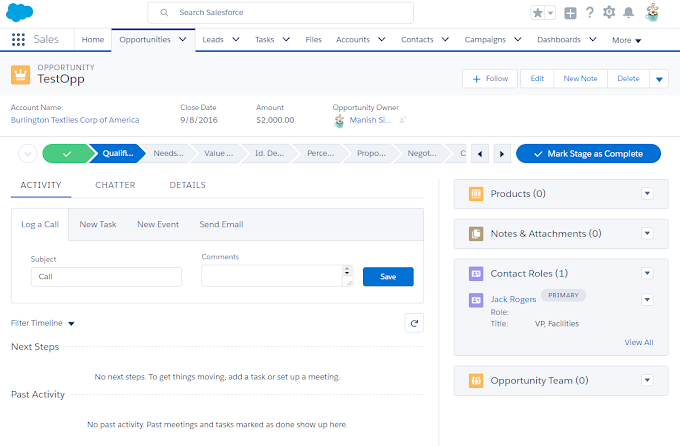Open Burlington Textiles Corp of America account
This screenshot has width=680, height=446.
(75, 120)
